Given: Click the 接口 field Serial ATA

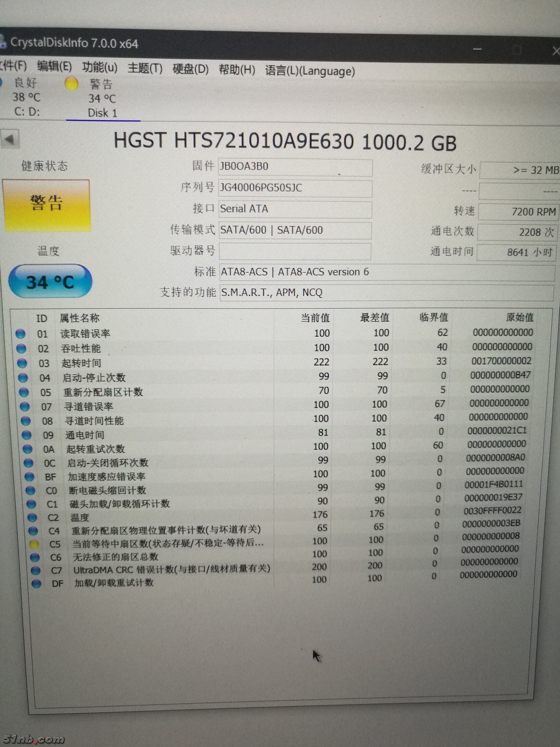Looking at the screenshot, I should (x=295, y=209).
